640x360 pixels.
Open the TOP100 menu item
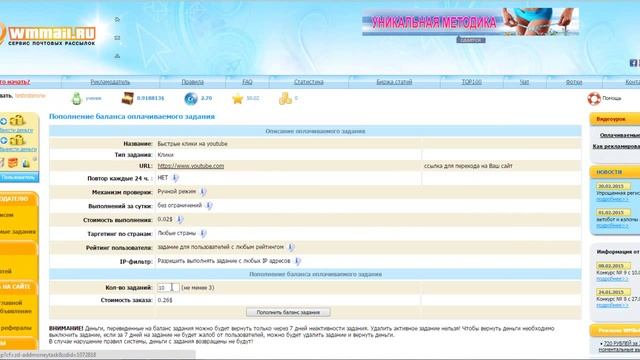471,82
